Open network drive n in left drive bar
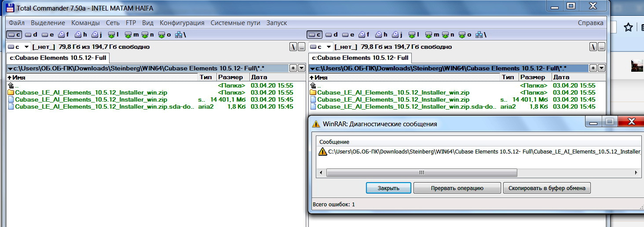The width and height of the screenshot is (644, 227). [147, 34]
